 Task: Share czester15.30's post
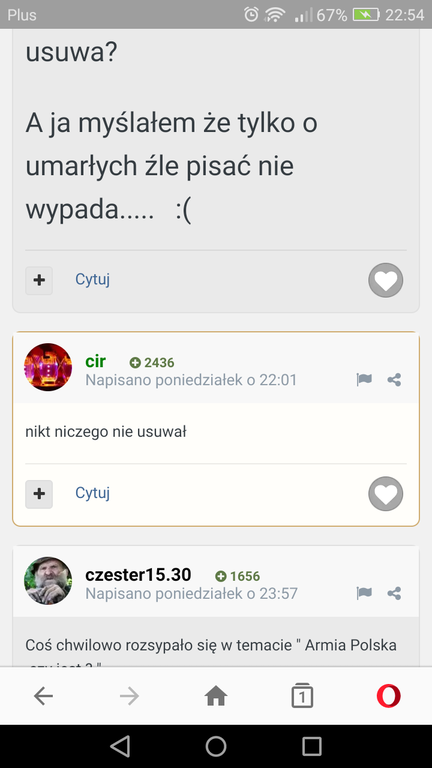[x=394, y=594]
